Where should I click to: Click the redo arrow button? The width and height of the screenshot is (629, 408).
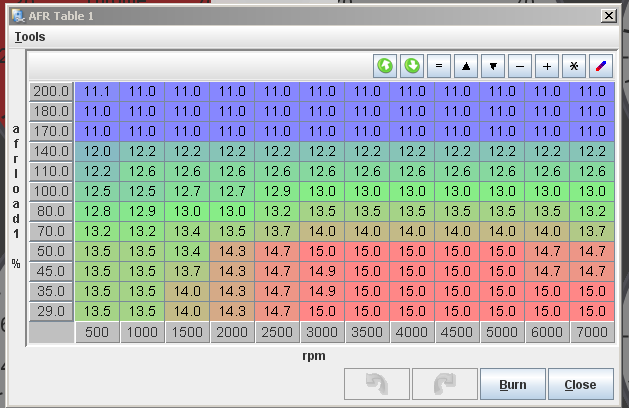(443, 384)
